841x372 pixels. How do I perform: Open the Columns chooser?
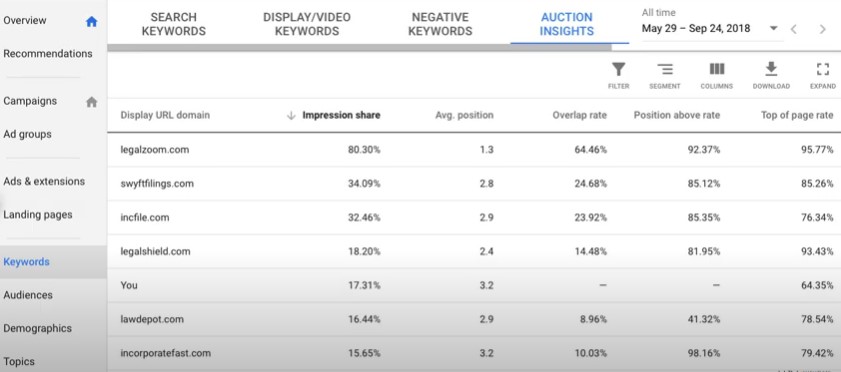[x=717, y=76]
